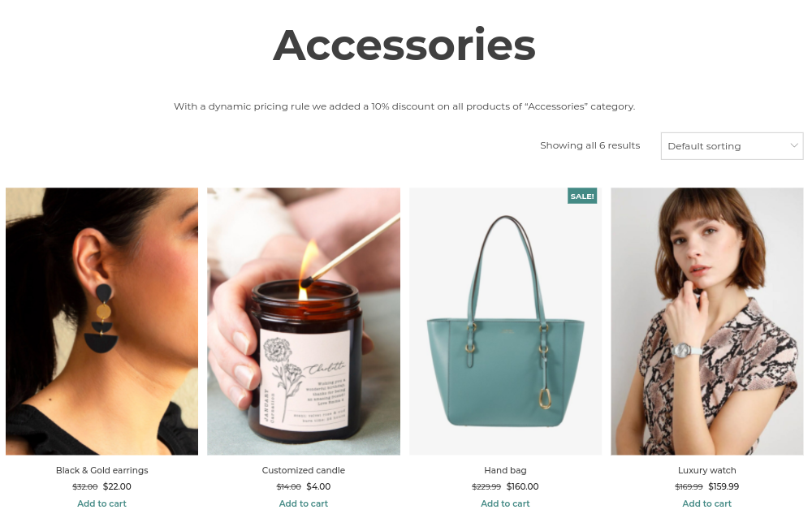Open the Default sorting dropdown

click(732, 146)
